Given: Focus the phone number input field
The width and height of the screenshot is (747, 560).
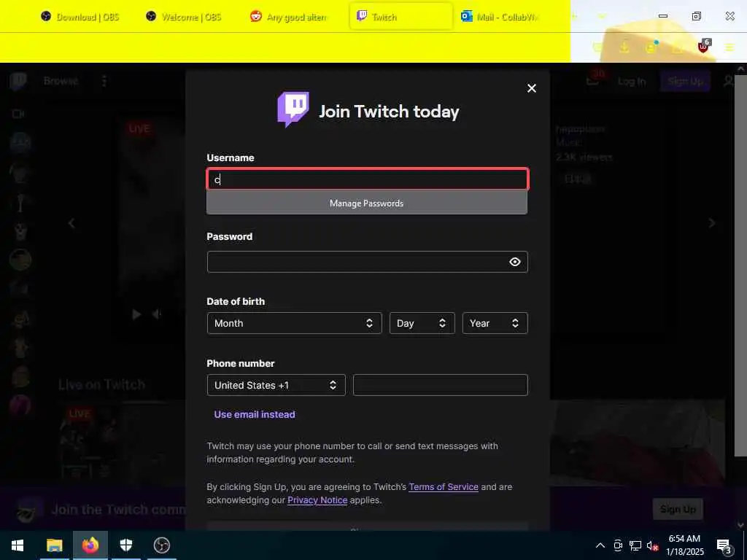Looking at the screenshot, I should coord(440,385).
